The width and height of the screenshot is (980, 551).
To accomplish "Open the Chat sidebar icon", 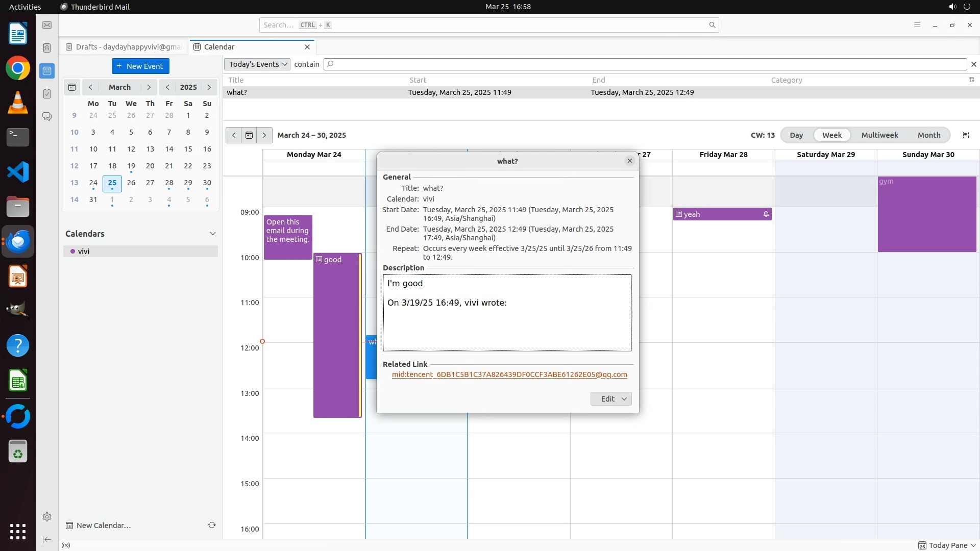I will tap(47, 117).
